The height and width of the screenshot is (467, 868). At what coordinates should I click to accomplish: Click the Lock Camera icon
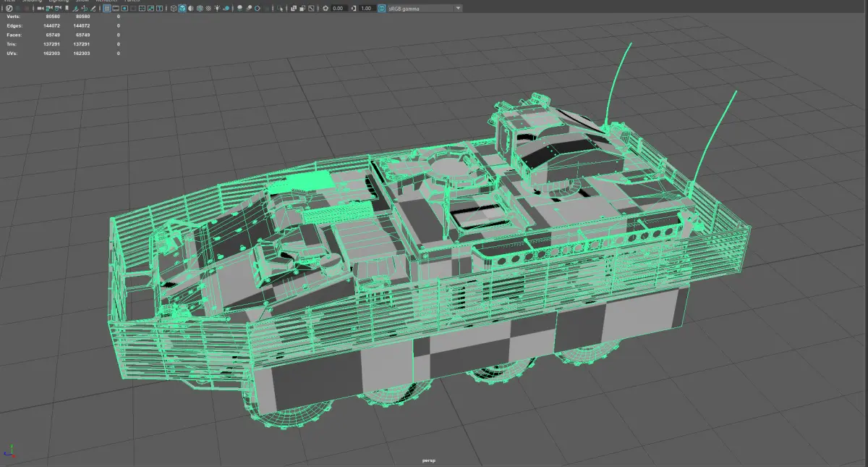click(49, 8)
